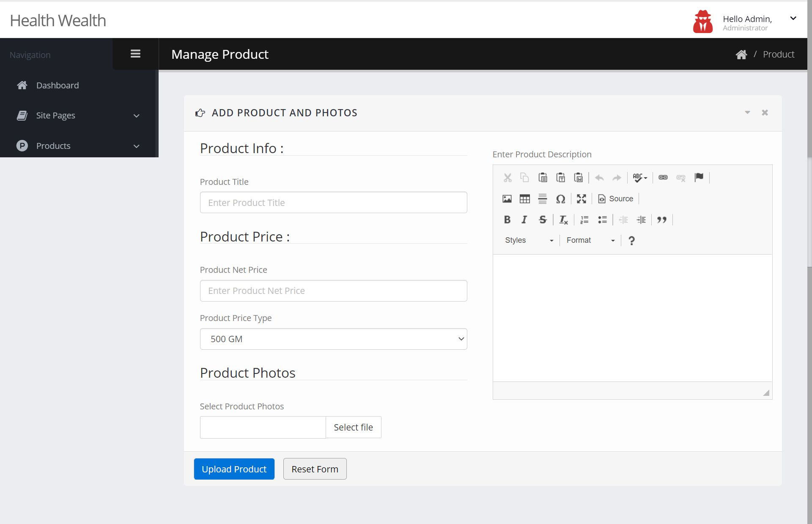Open the Format dropdown
The height and width of the screenshot is (524, 812).
click(x=590, y=240)
